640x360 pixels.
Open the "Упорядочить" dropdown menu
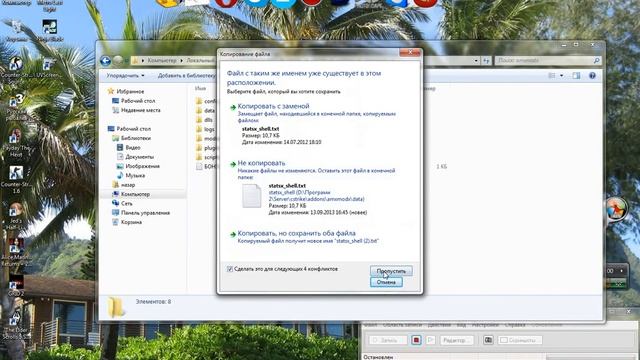tap(125, 76)
